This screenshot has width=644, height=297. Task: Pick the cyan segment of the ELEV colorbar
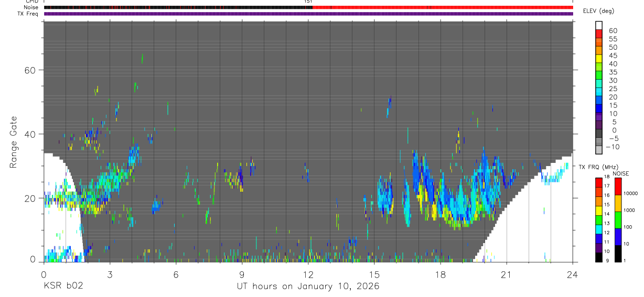599,92
